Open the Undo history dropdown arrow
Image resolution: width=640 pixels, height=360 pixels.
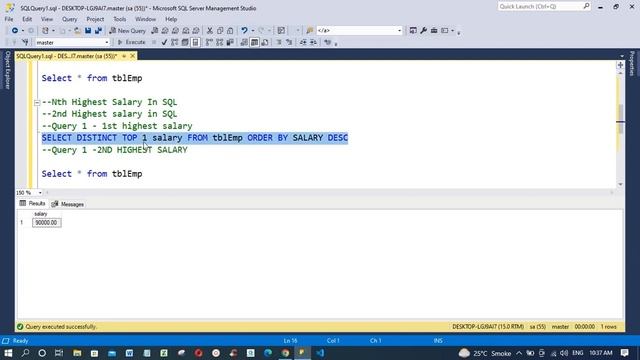(x=253, y=31)
